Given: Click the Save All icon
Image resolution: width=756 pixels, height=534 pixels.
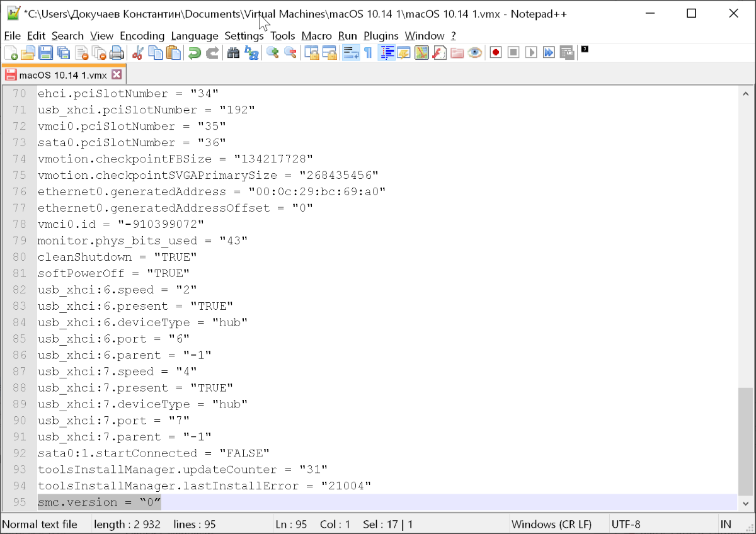Looking at the screenshot, I should [x=63, y=53].
